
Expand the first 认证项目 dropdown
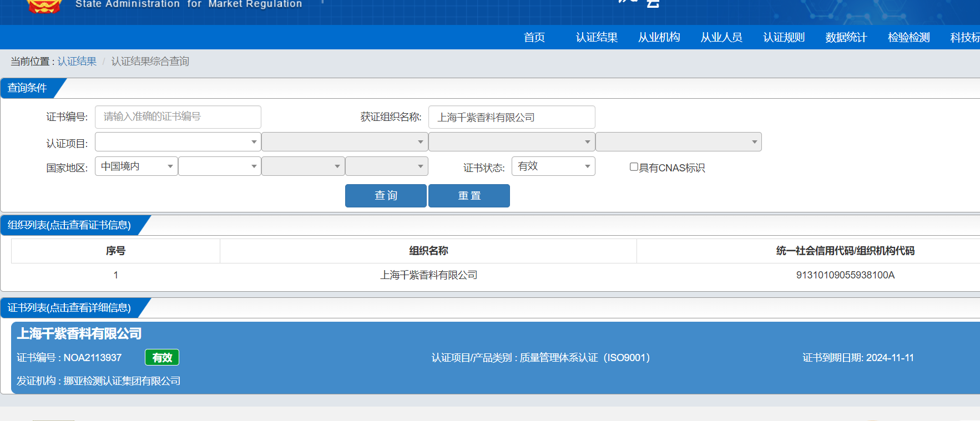(178, 142)
